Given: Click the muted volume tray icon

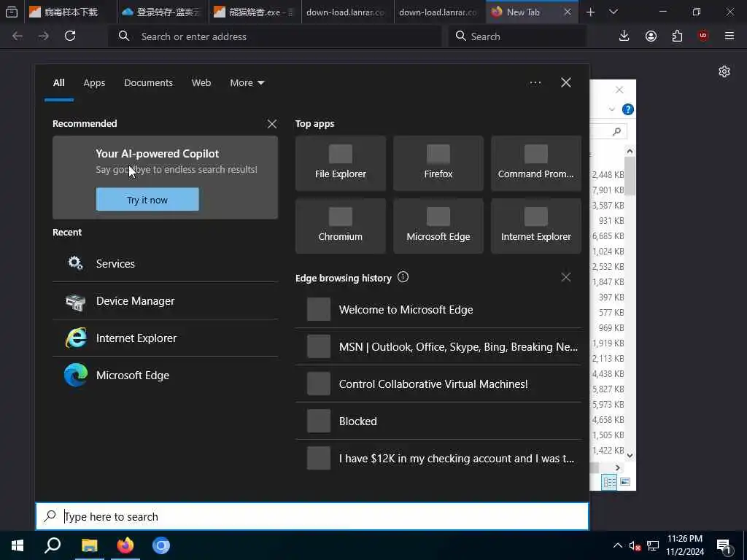Looking at the screenshot, I should 635,545.
